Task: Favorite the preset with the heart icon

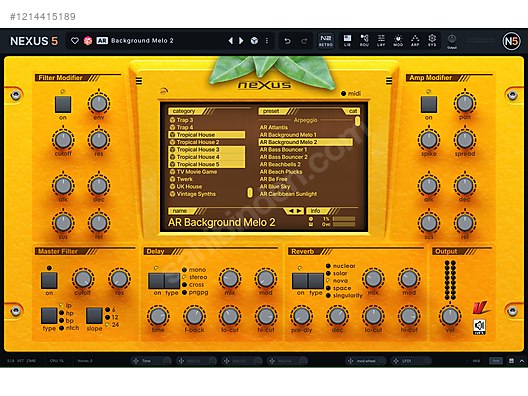Action: [75, 41]
